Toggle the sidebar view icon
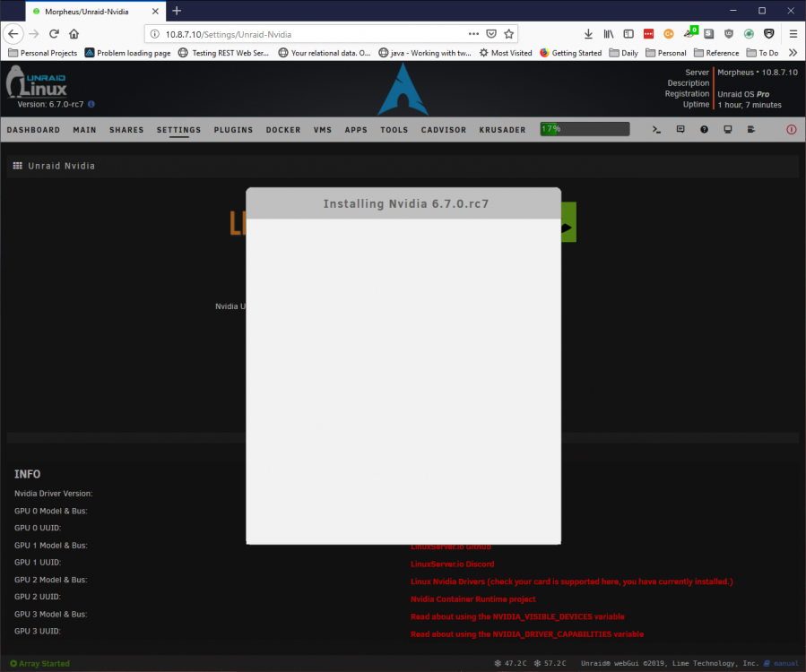Screen dimensions: 806x672 click(628, 34)
